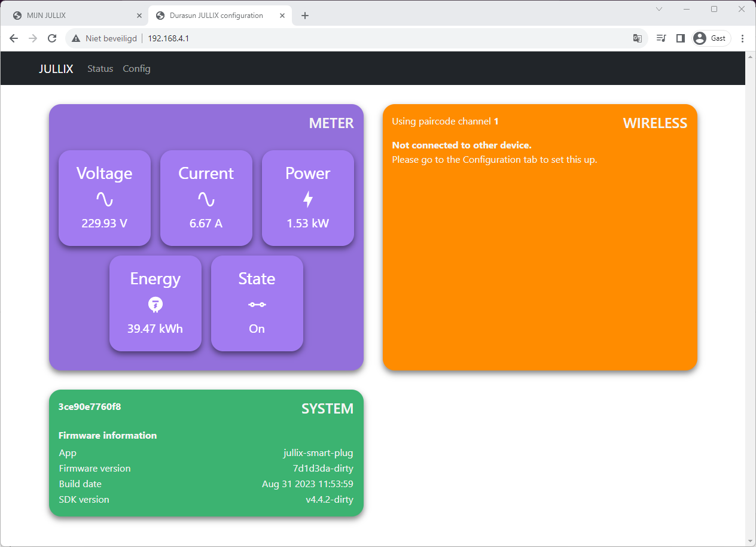Click the Voltage card
The width and height of the screenshot is (756, 547).
pos(105,198)
